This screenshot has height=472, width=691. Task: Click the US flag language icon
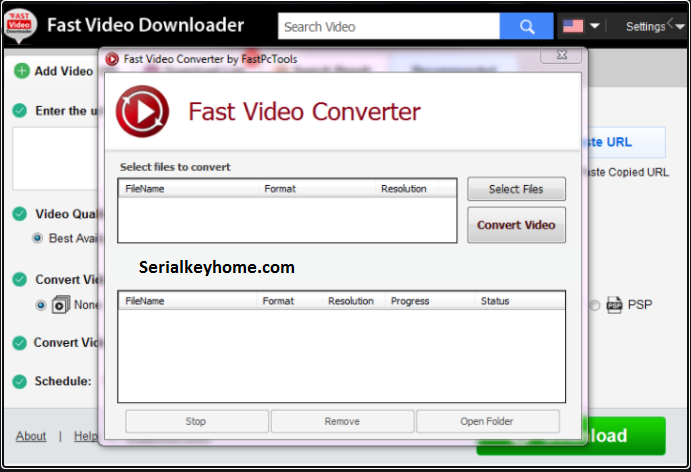pos(573,26)
